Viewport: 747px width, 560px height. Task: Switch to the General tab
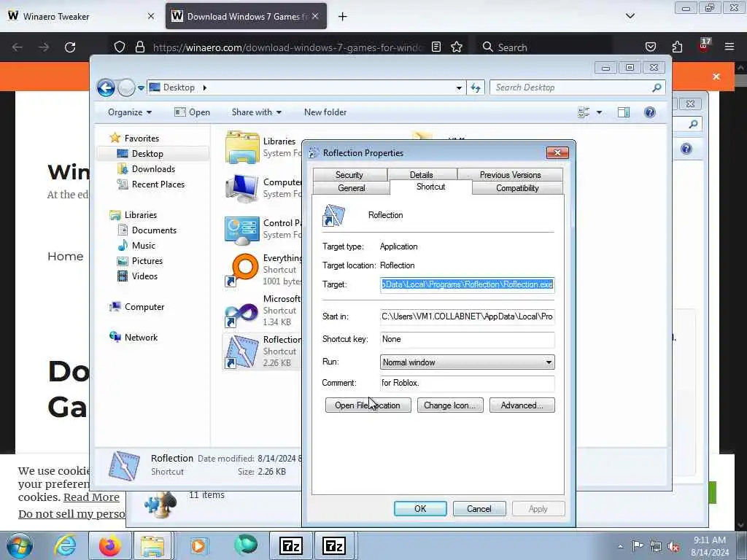click(351, 188)
